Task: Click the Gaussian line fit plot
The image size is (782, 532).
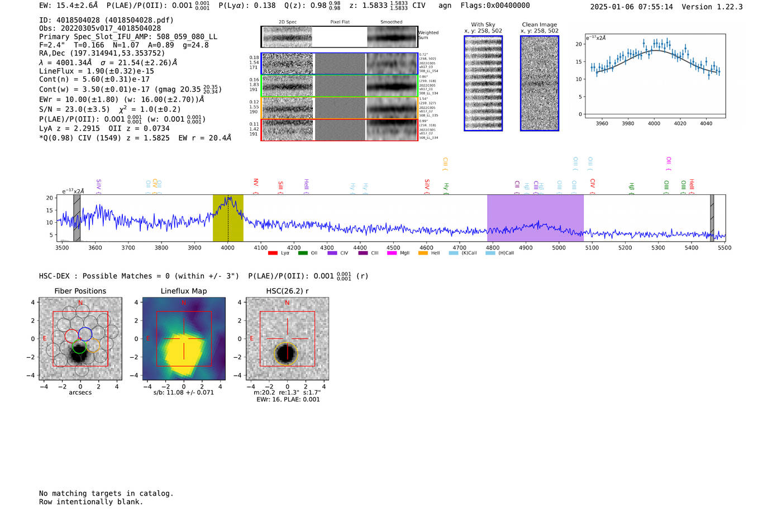Action: (655, 76)
